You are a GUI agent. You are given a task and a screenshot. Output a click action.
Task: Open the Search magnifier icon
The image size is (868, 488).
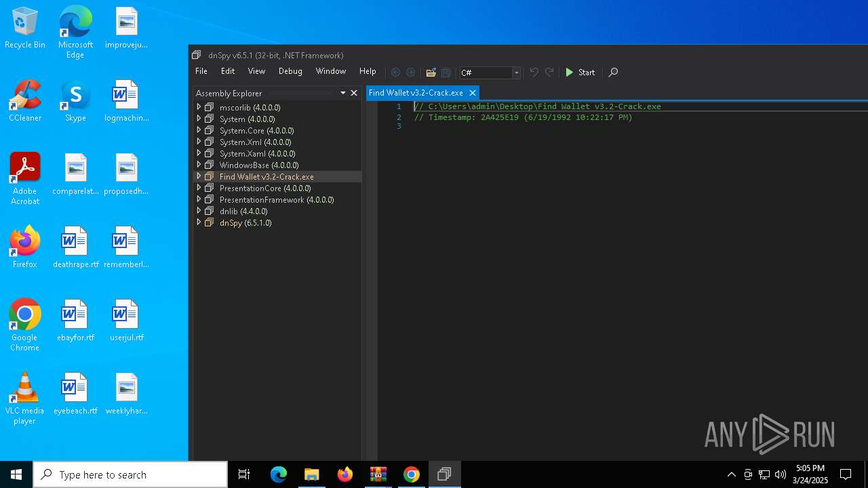613,73
